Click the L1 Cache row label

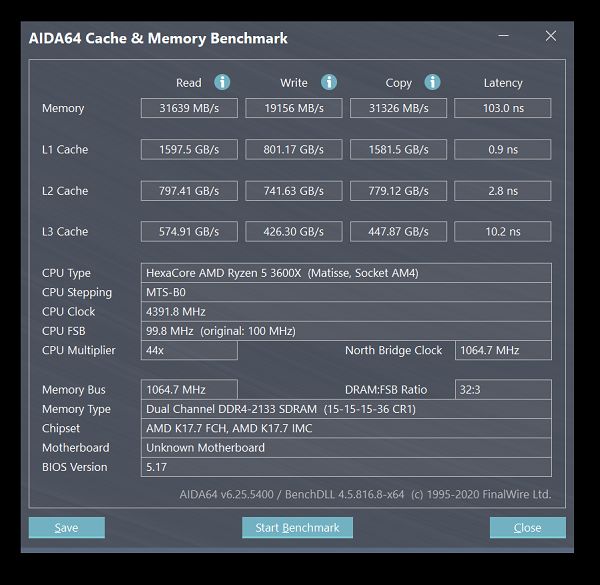65,149
